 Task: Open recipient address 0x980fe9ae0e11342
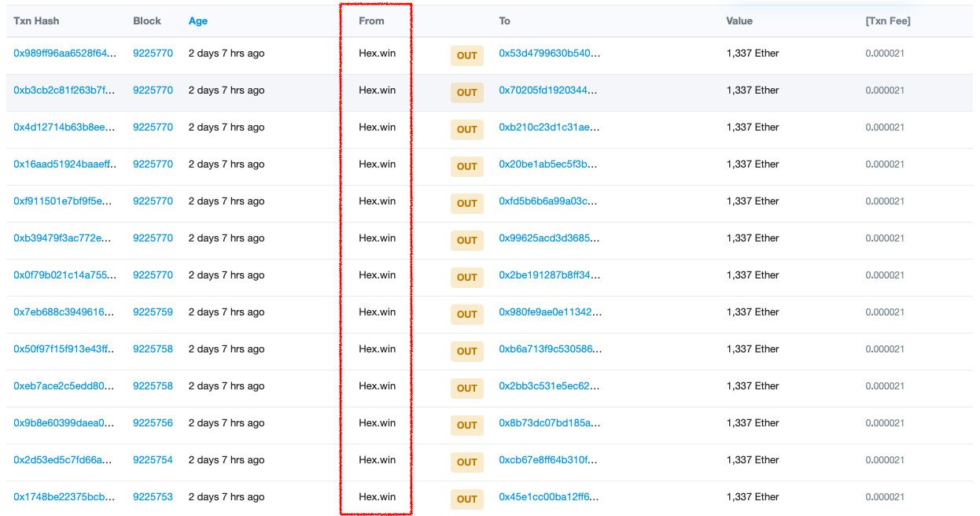pyautogui.click(x=549, y=312)
